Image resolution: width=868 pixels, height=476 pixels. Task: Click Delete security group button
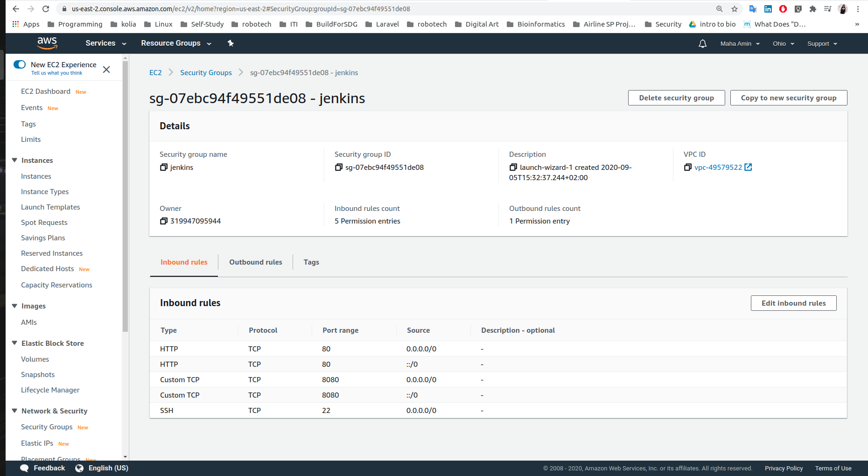676,98
